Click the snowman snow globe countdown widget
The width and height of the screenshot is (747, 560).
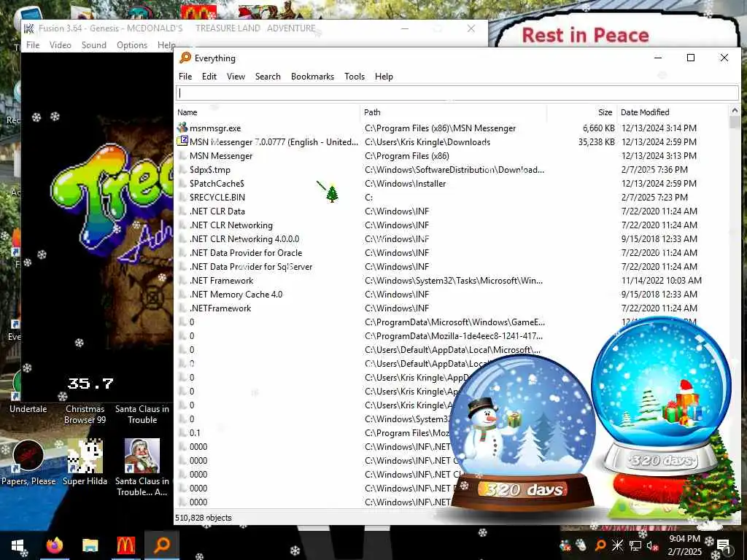point(524,435)
